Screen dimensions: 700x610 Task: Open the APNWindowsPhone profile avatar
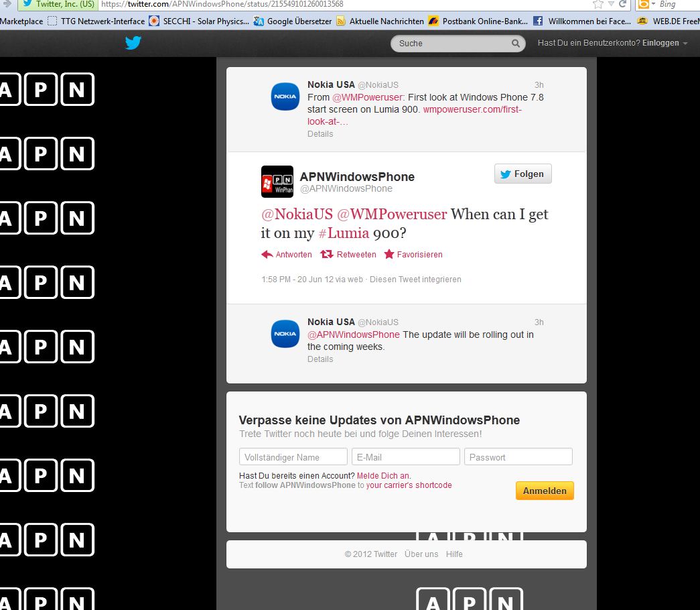click(277, 182)
